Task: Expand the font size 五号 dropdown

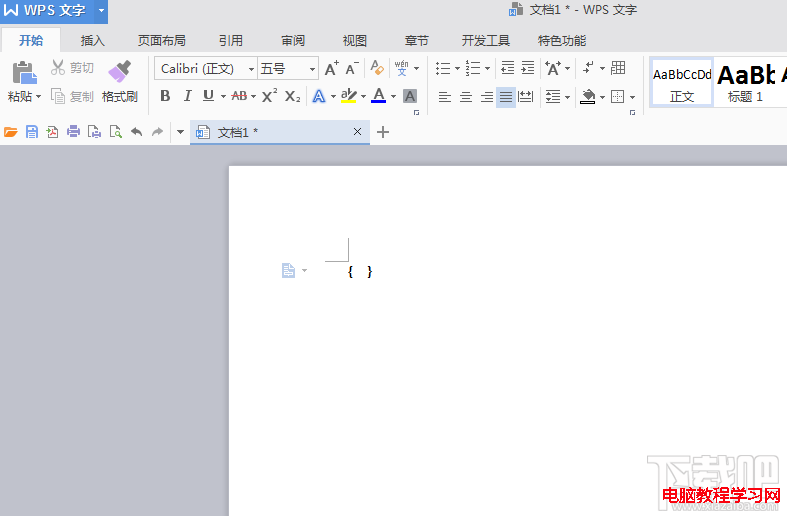Action: (x=312, y=69)
